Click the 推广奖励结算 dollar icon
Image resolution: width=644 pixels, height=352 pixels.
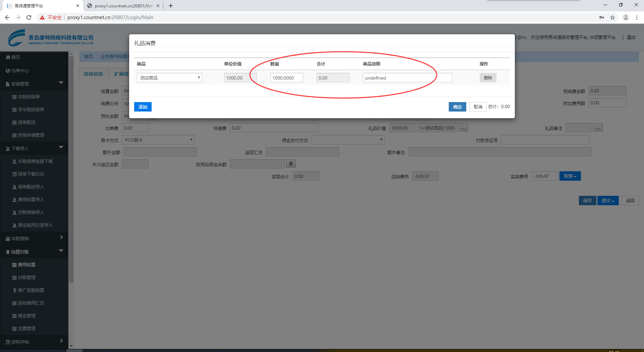tap(14, 290)
